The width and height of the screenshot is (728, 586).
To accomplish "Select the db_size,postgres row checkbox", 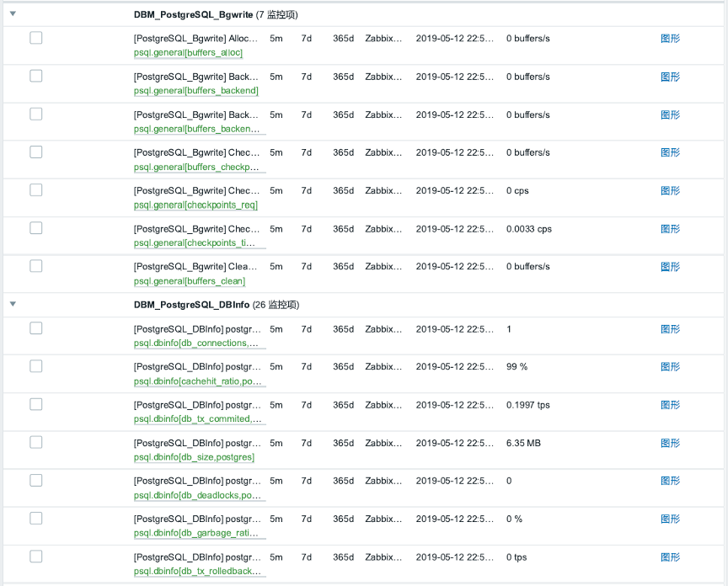I will pos(35,442).
